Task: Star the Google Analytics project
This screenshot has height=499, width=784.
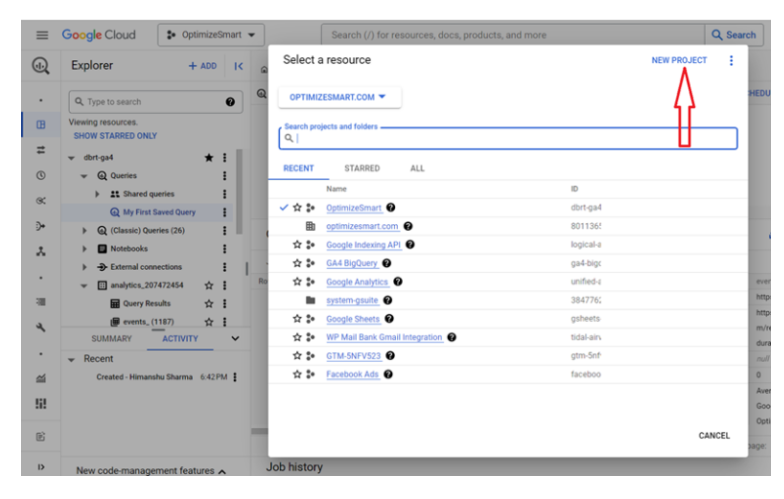Action: point(297,282)
